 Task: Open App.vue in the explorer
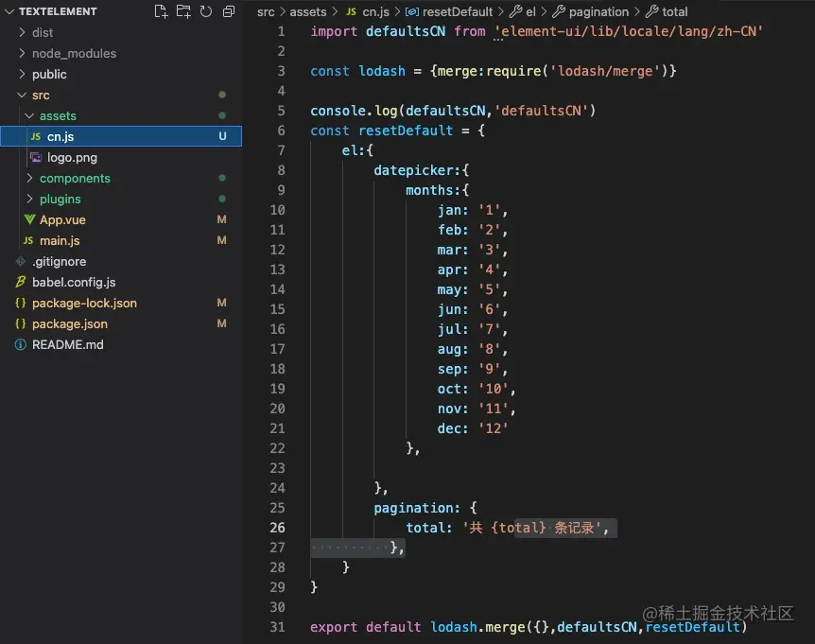click(62, 219)
